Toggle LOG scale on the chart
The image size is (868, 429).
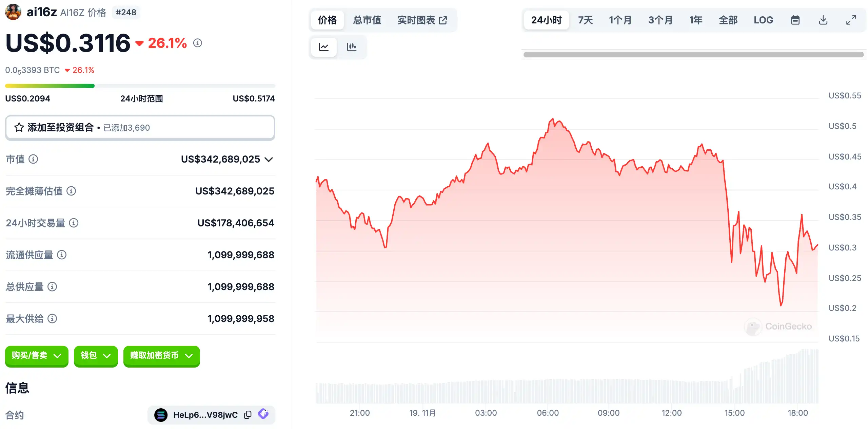pos(763,20)
